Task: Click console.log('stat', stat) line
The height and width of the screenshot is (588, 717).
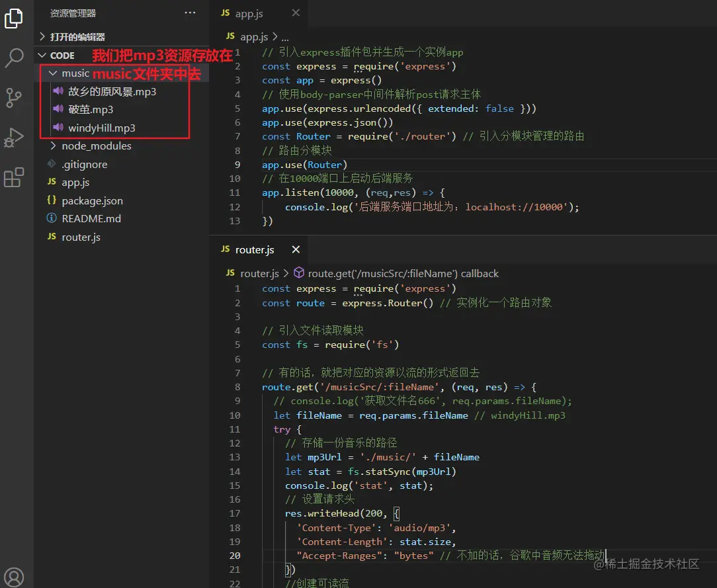Action: pos(359,485)
